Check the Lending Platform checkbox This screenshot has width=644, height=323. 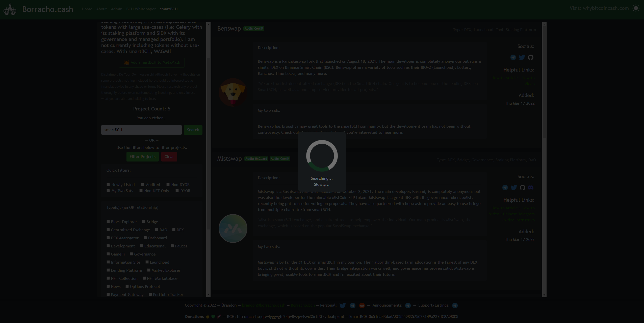[x=108, y=270]
